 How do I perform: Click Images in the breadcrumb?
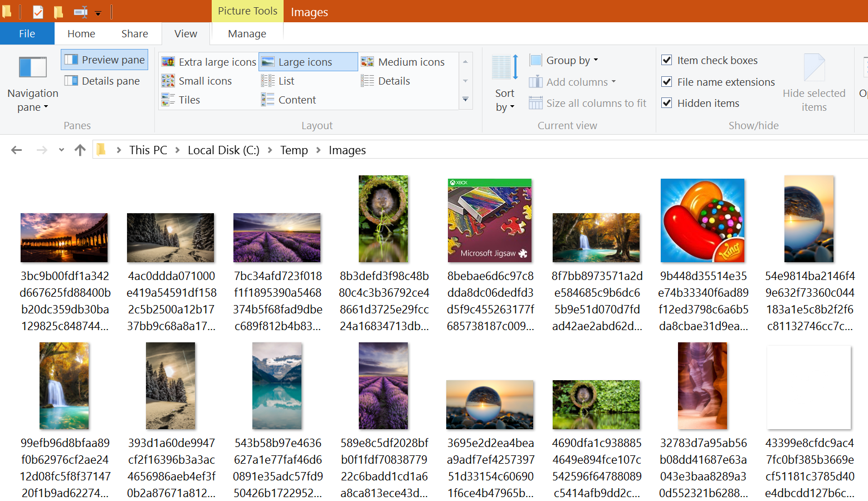coord(347,150)
